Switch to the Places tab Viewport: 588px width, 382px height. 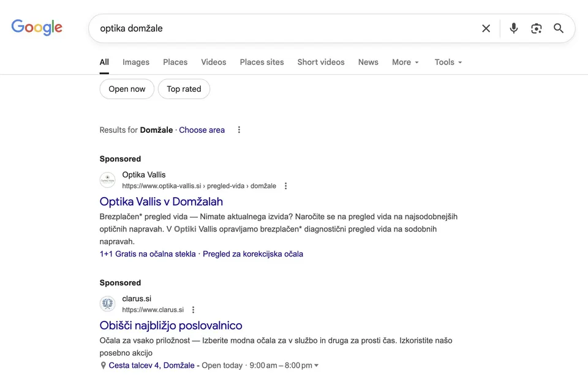(175, 62)
